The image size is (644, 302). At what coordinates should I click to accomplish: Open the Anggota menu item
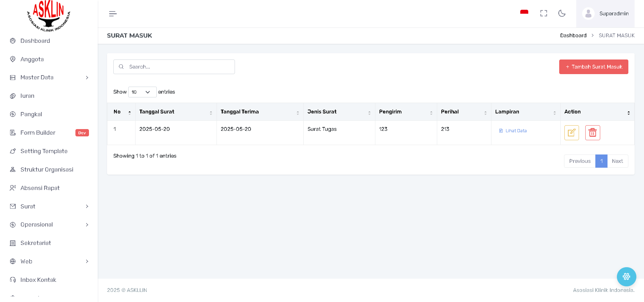coord(32,59)
